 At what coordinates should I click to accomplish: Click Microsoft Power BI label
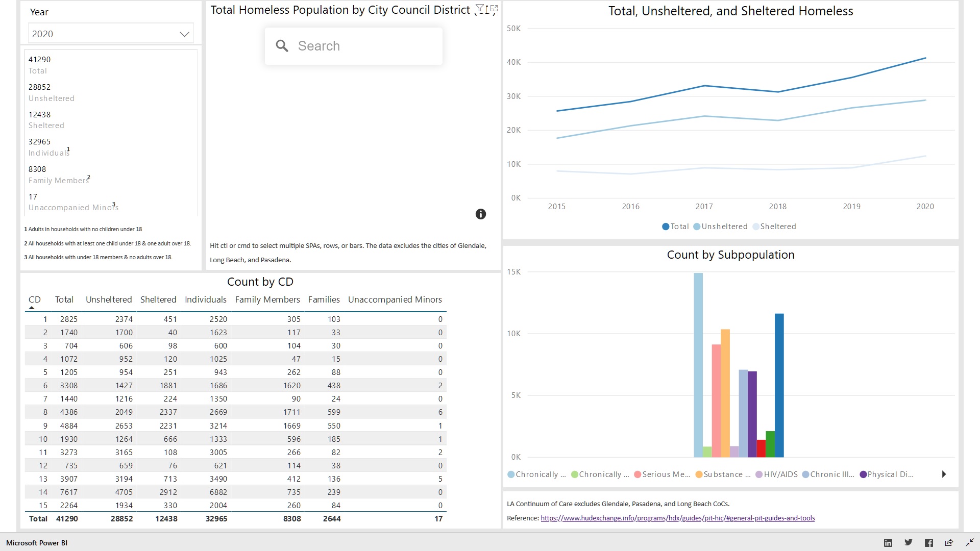click(x=37, y=543)
